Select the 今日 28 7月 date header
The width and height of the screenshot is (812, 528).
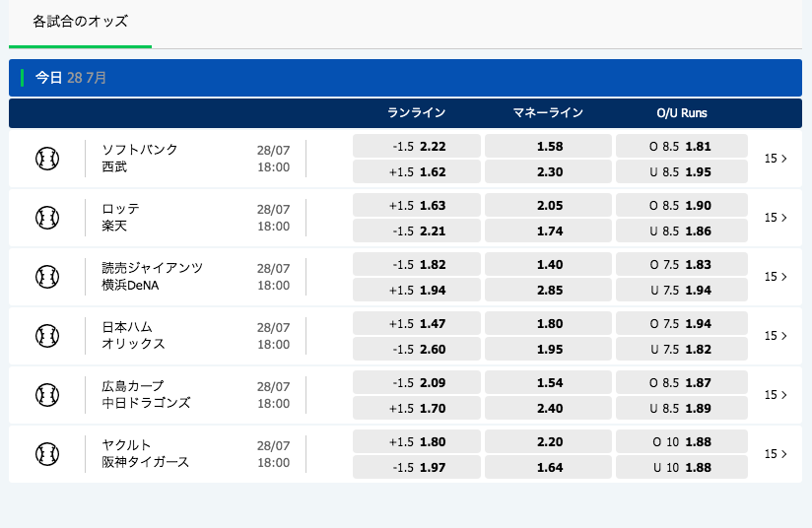click(71, 77)
